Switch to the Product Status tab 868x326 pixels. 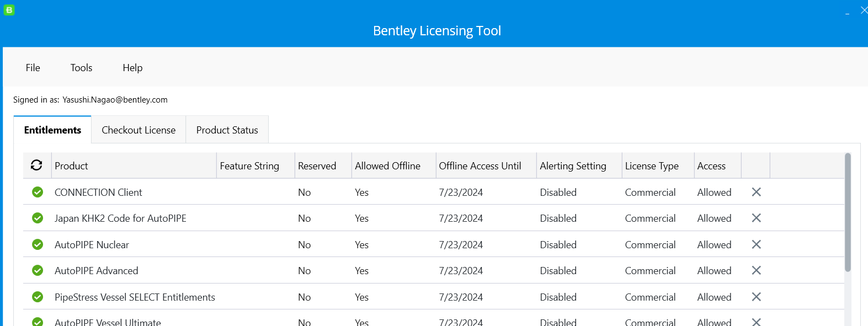pos(227,130)
